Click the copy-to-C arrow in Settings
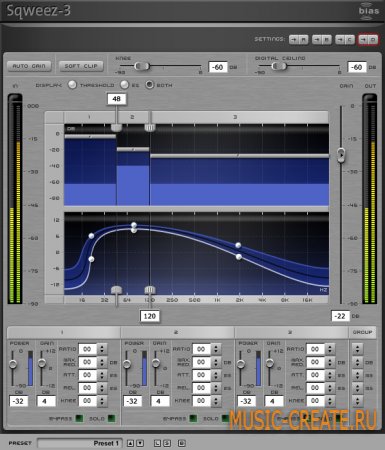 (x=340, y=40)
